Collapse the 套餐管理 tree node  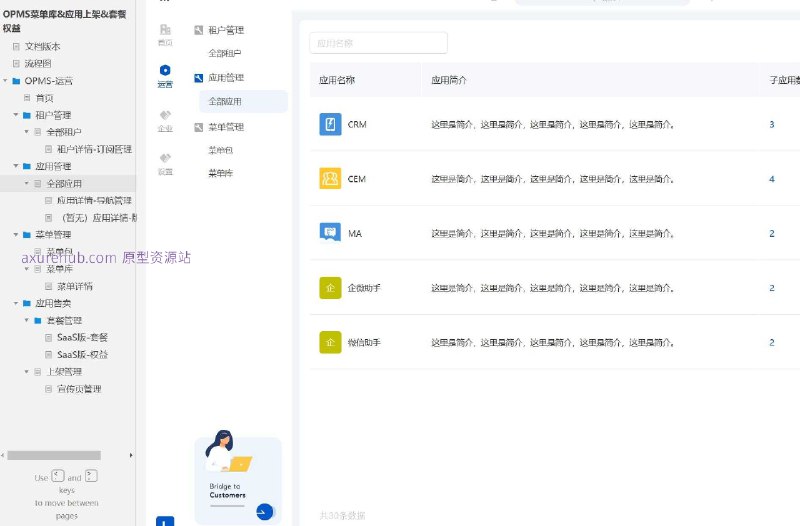(x=27, y=320)
